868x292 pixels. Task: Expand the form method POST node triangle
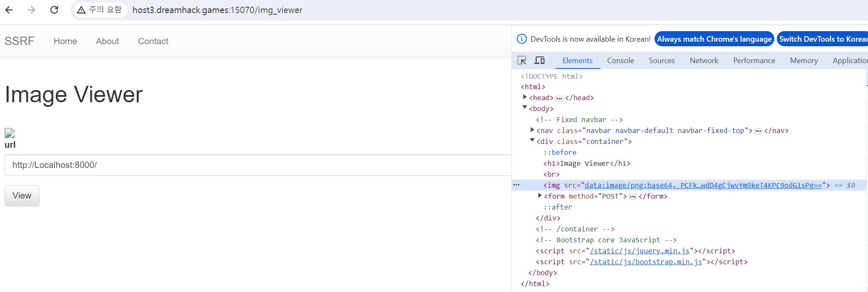(540, 196)
